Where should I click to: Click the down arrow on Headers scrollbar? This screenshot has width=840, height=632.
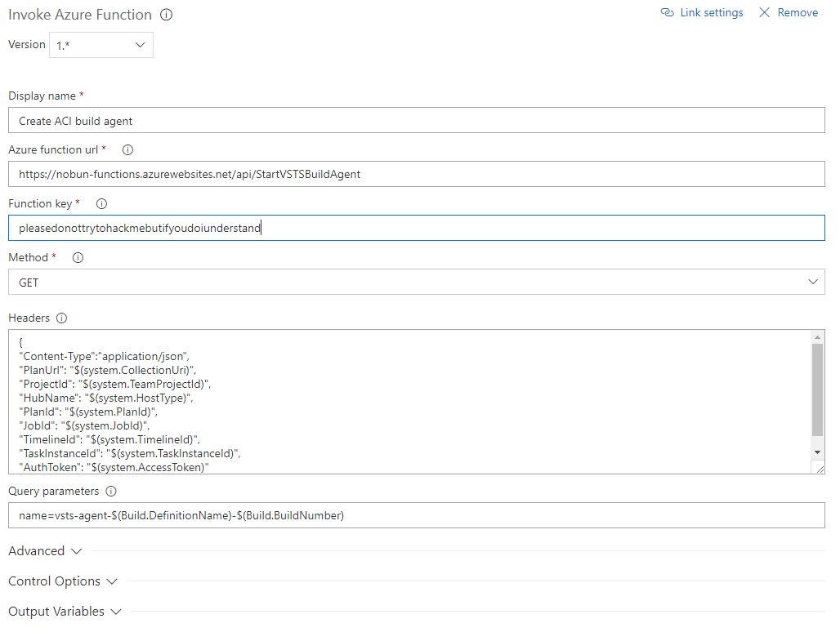[x=818, y=452]
